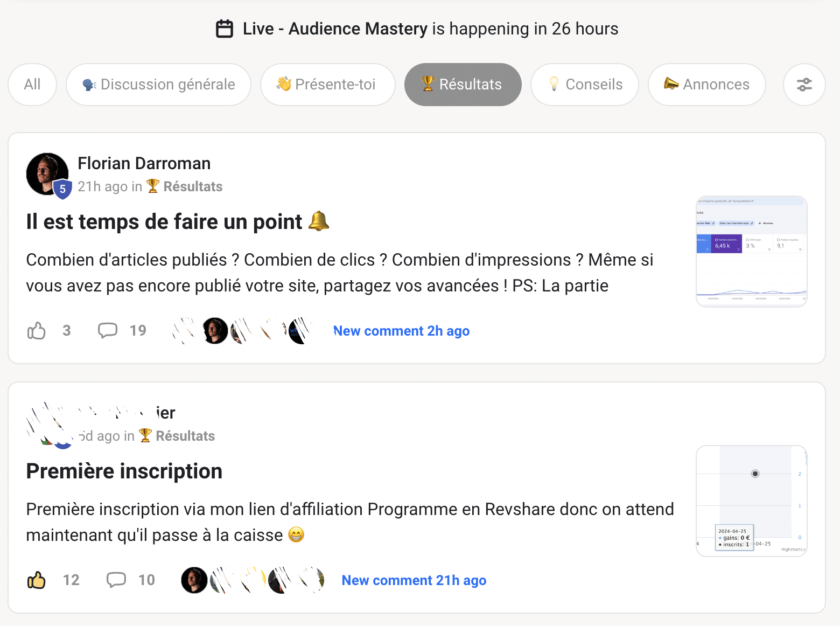Click the like count 3 on Florian's post
The height and width of the screenshot is (626, 840).
(67, 330)
